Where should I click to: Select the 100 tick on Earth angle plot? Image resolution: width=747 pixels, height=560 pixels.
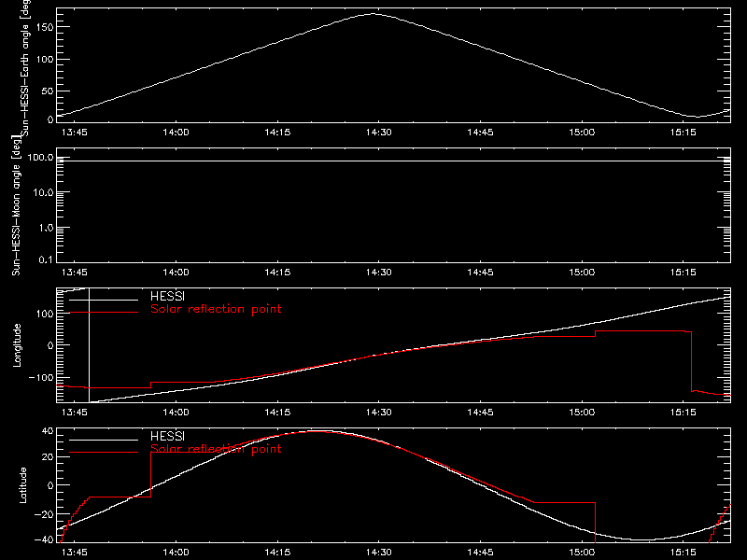pyautogui.click(x=44, y=59)
